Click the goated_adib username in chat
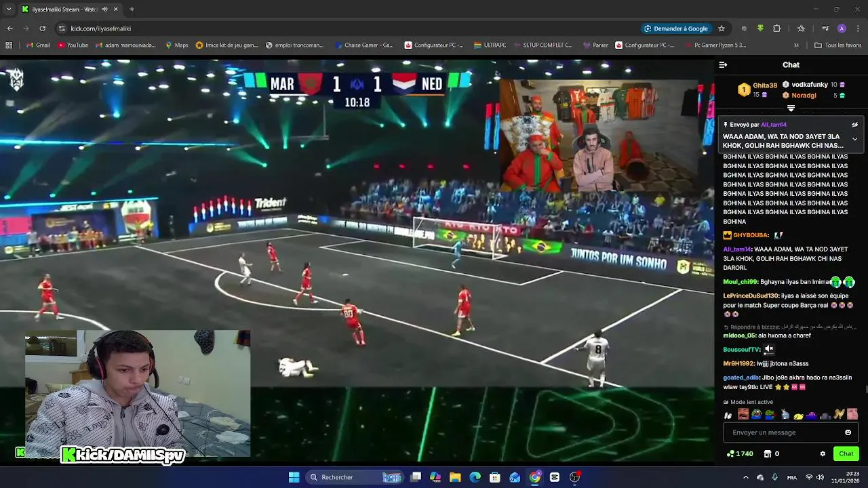Image resolution: width=868 pixels, height=488 pixels. (x=741, y=378)
